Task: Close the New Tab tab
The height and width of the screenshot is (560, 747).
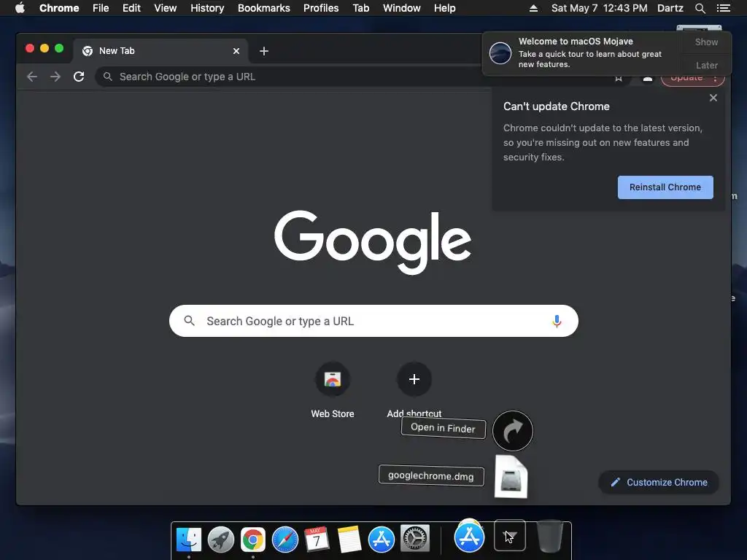Action: click(x=236, y=51)
